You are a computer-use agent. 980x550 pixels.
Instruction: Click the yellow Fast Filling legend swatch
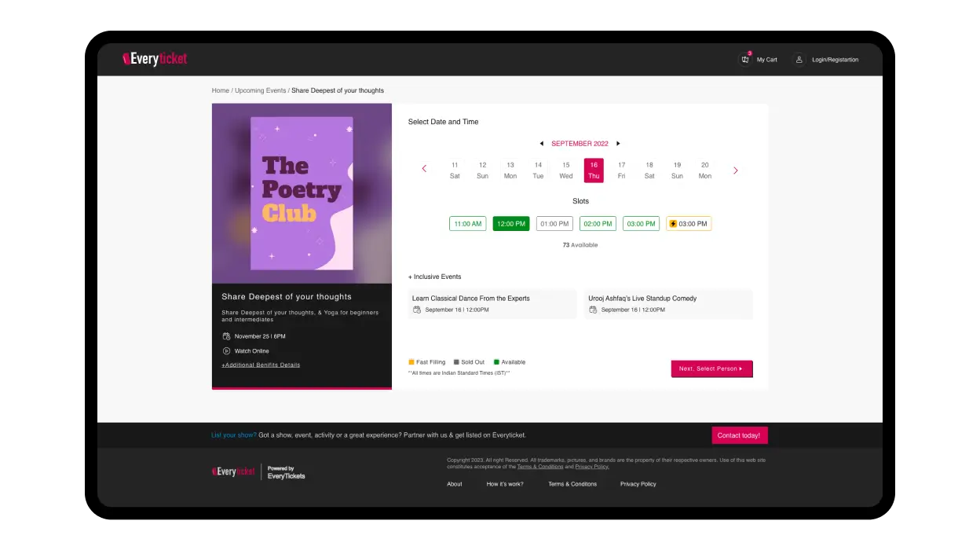pos(411,362)
